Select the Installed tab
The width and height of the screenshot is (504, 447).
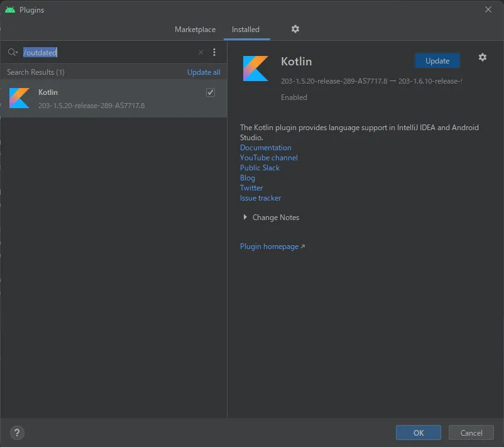click(x=246, y=30)
